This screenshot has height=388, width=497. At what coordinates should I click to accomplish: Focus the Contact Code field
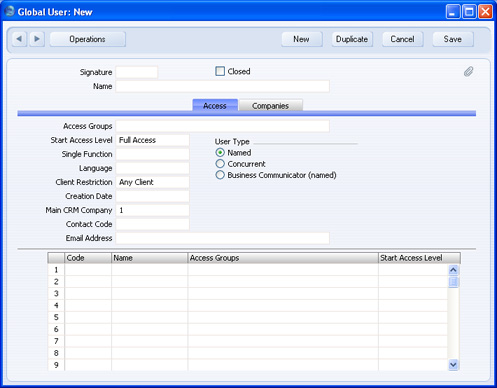pyautogui.click(x=153, y=224)
